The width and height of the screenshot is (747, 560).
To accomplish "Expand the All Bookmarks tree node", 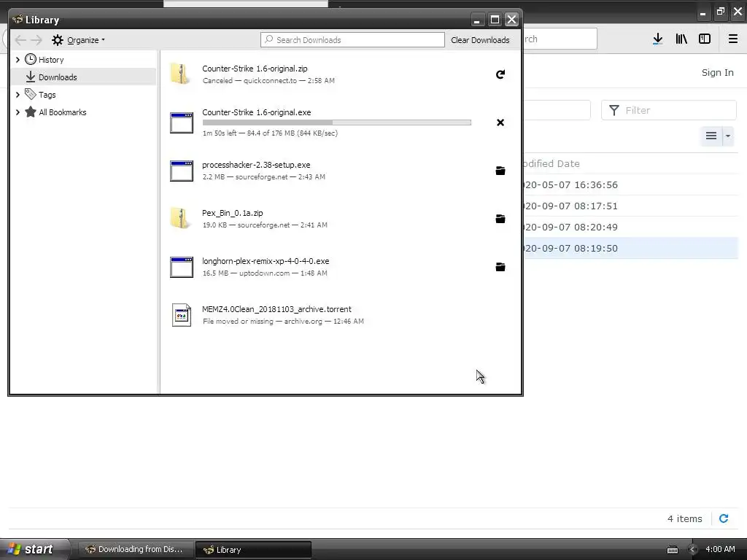I will coord(18,112).
